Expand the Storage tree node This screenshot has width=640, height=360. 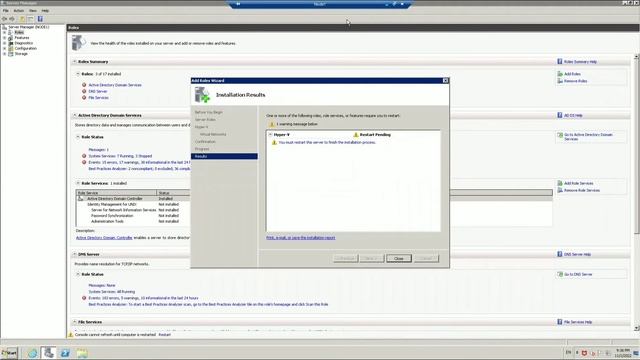tap(4, 53)
